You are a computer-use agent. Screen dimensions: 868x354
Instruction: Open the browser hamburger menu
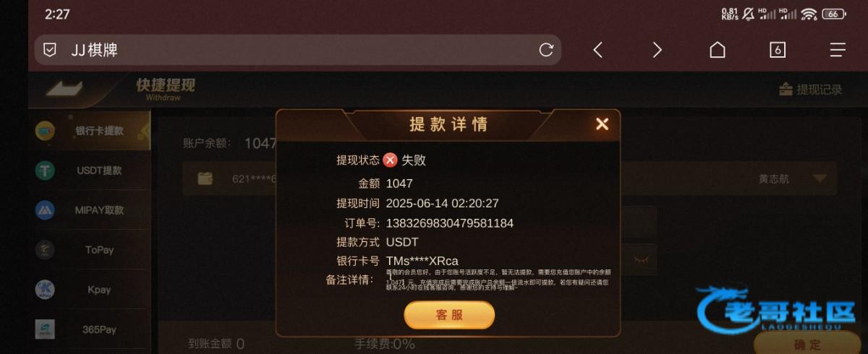point(838,50)
